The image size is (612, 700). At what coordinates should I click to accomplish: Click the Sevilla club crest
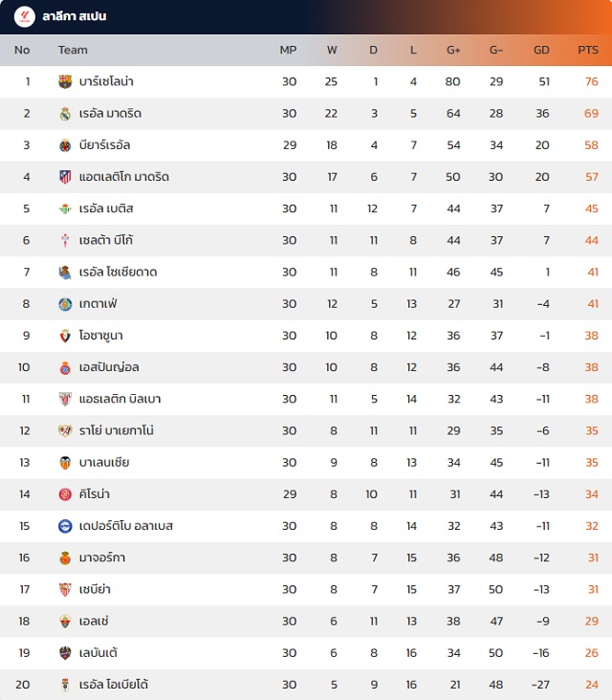[65, 589]
